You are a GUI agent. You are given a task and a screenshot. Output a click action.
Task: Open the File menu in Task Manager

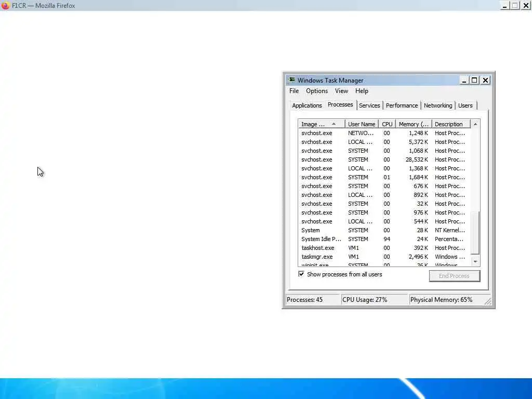pos(294,91)
